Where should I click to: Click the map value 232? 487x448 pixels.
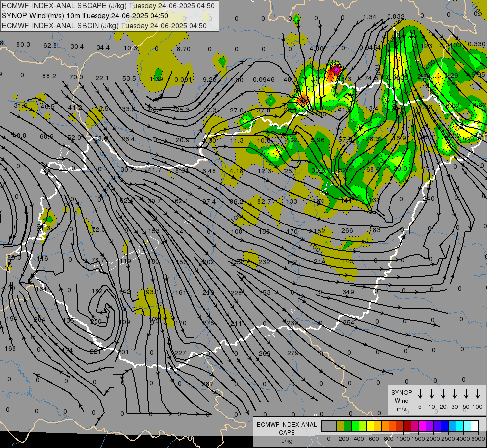coord(264,262)
